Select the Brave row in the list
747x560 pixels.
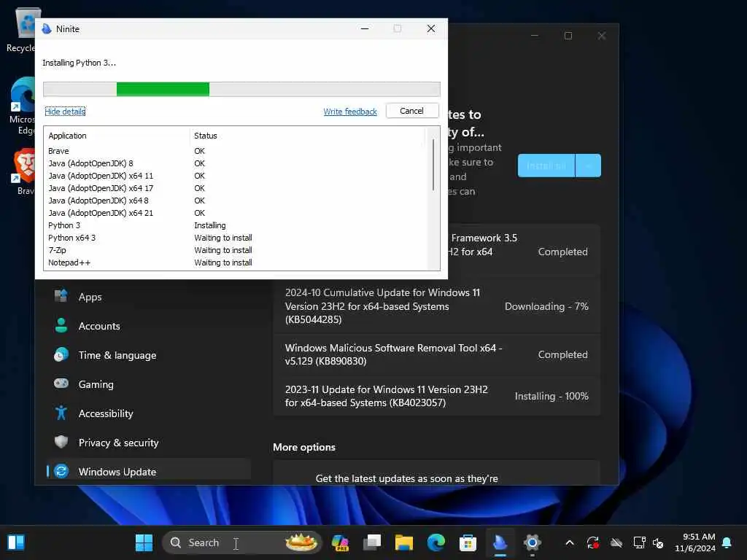(x=237, y=151)
